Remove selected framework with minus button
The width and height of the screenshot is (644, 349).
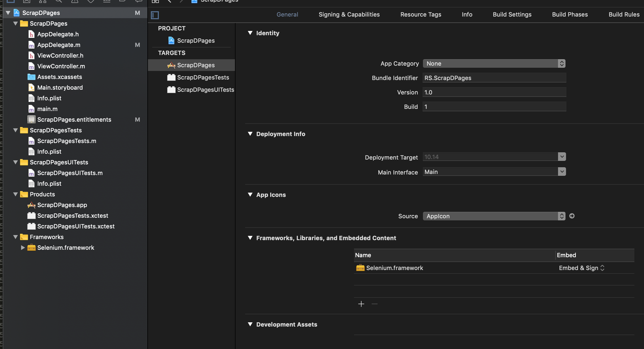click(374, 304)
